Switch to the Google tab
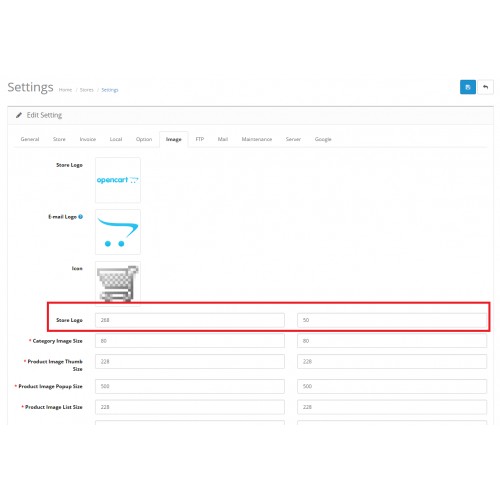 click(x=323, y=139)
